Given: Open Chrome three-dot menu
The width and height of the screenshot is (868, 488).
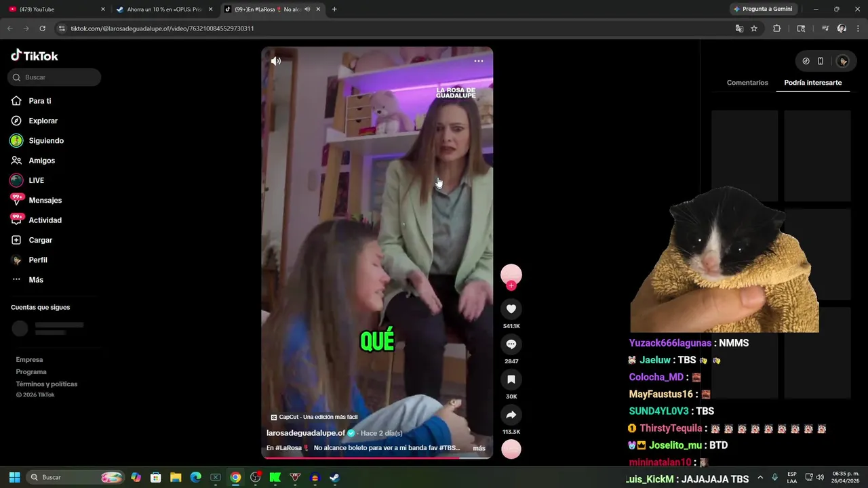Looking at the screenshot, I should (859, 28).
